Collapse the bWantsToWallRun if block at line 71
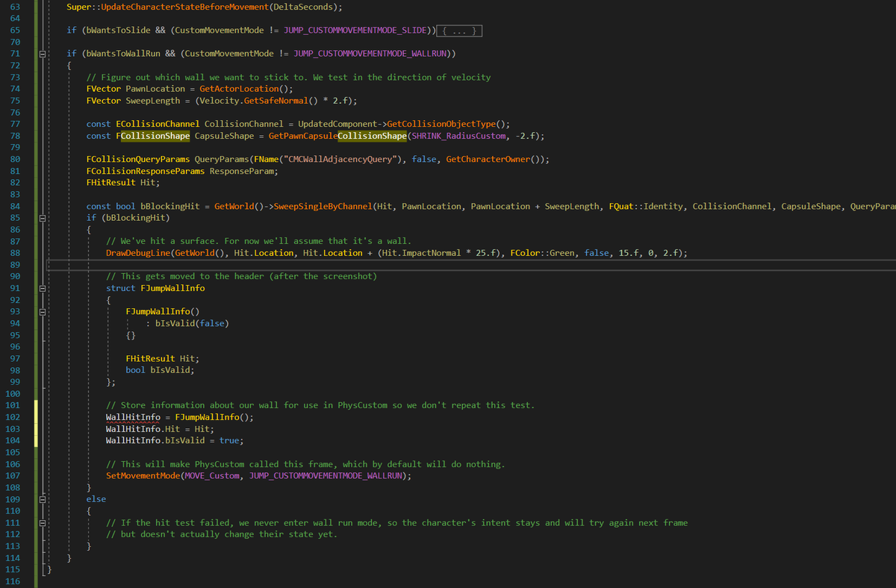The height and width of the screenshot is (588, 896). pos(43,54)
